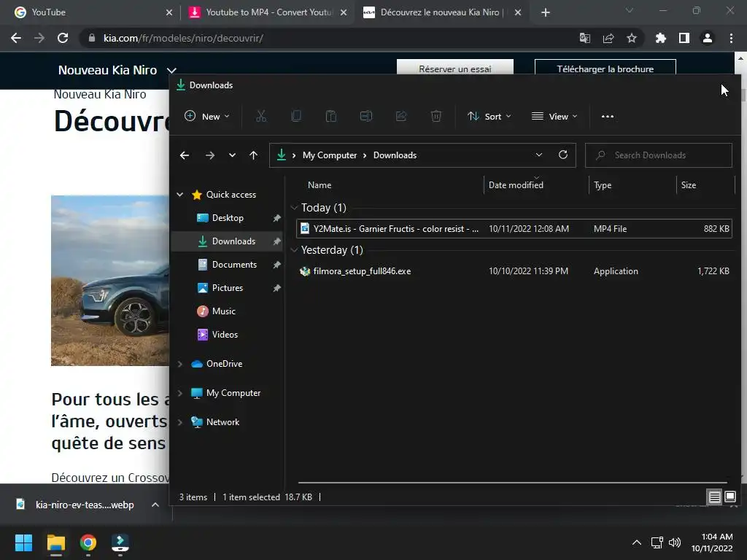
Task: Expand the OneDrive tree node
Action: pyautogui.click(x=180, y=364)
